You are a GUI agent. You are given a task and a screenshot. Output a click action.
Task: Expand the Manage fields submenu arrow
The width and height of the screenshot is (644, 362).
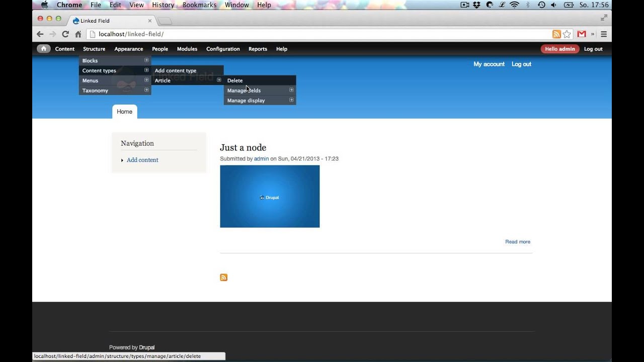[x=291, y=90]
